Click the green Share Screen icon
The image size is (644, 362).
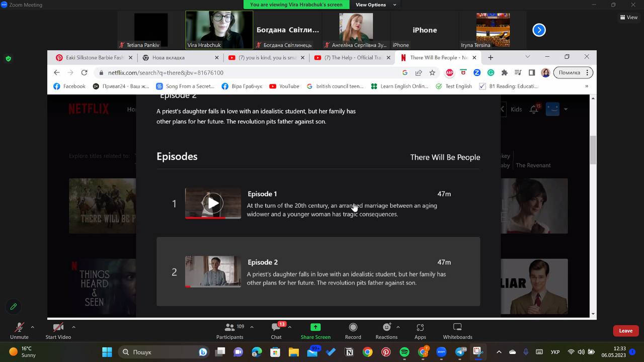[315, 327]
